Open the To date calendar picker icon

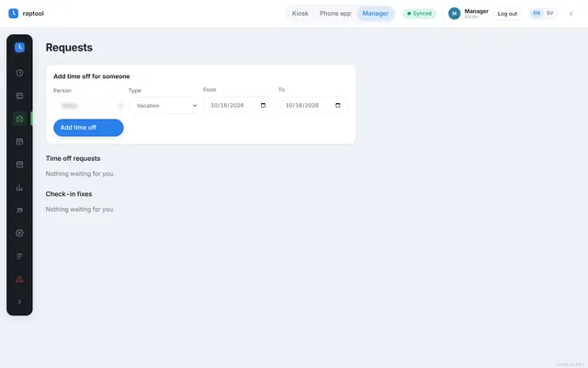click(338, 105)
